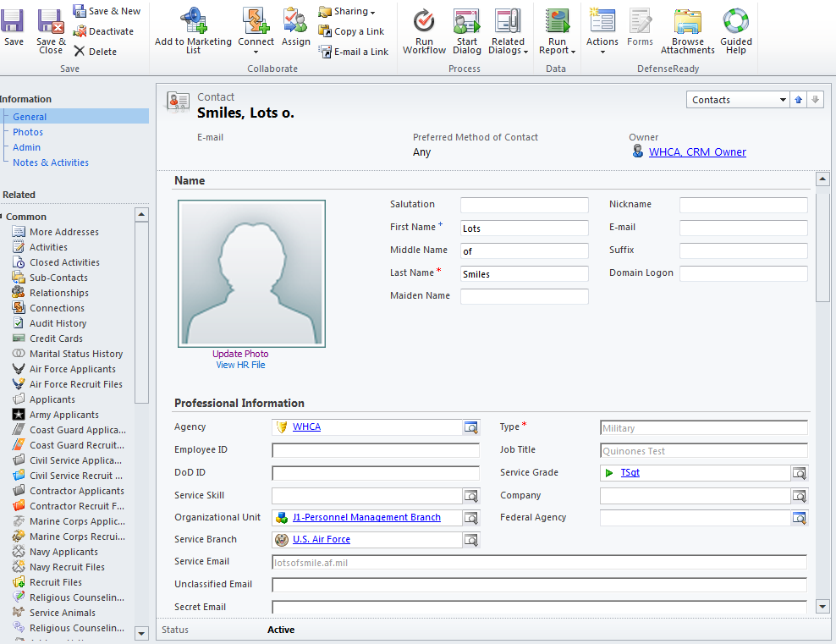
Task: Open the WHCA, CRM Owner link
Action: point(697,152)
